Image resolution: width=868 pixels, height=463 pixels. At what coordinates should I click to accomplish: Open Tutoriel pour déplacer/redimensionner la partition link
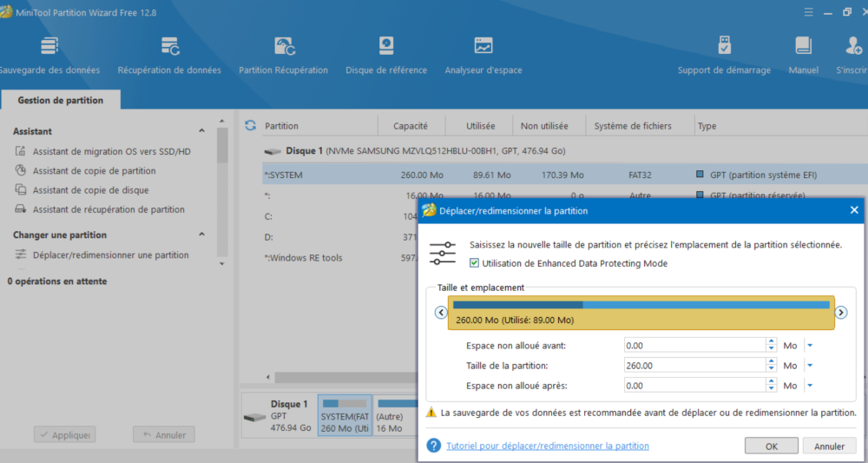click(547, 446)
